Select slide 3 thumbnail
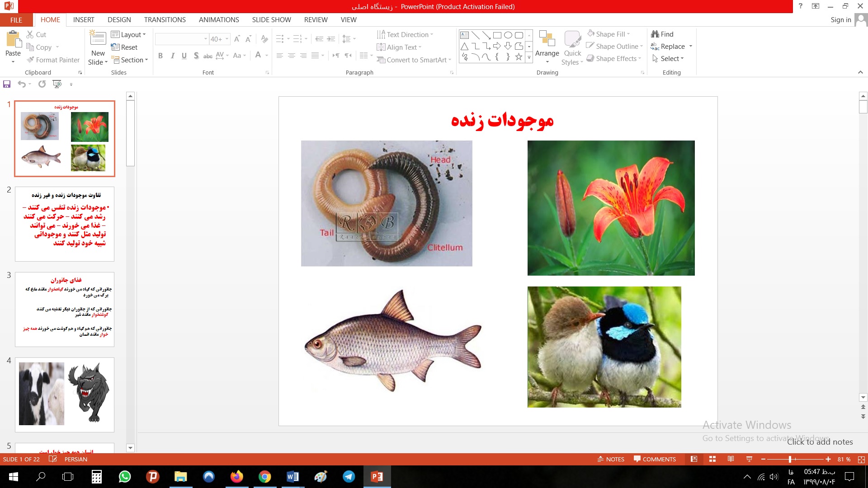Image resolution: width=868 pixels, height=488 pixels. click(x=65, y=309)
